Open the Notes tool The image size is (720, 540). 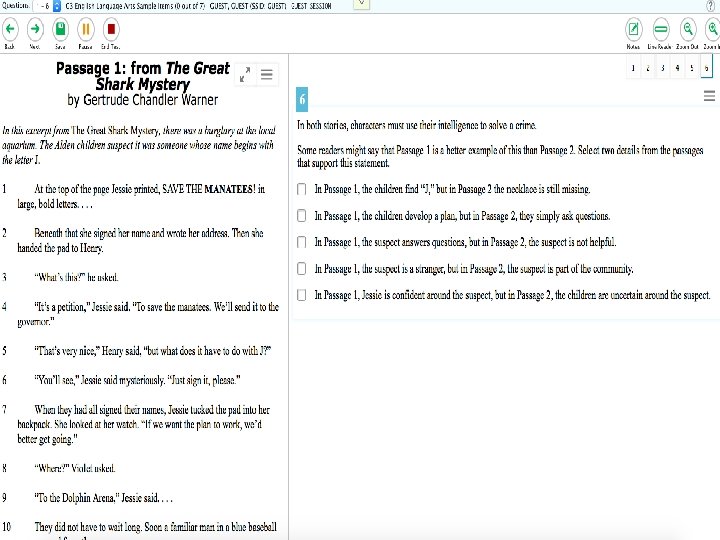(x=633, y=29)
